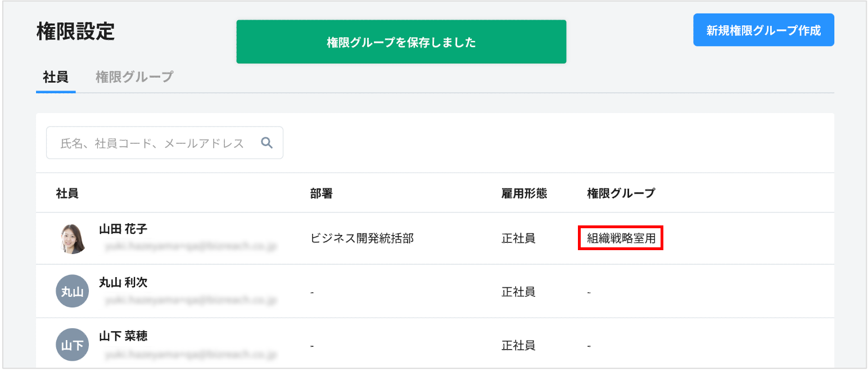Click 山下's circular avatar icon
The image size is (868, 371).
72,344
